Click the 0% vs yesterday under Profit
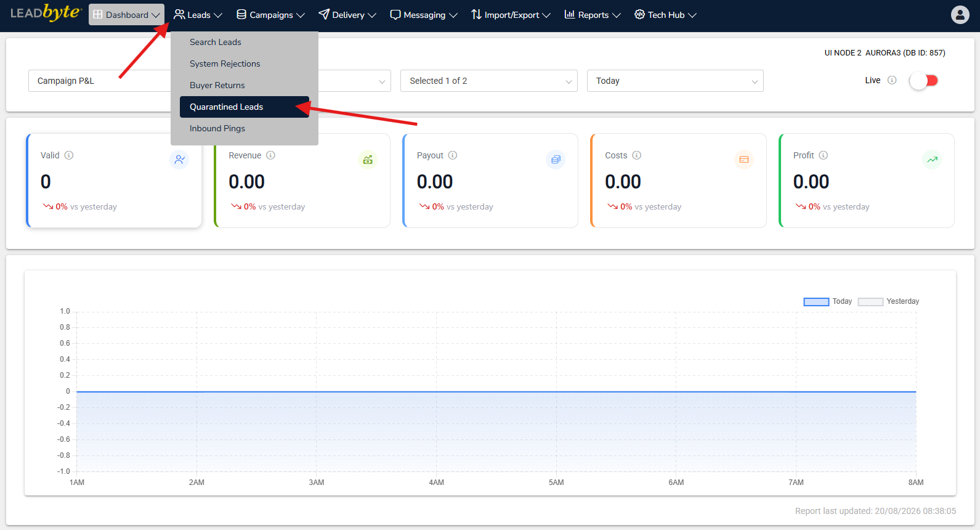This screenshot has height=530, width=980. click(832, 206)
